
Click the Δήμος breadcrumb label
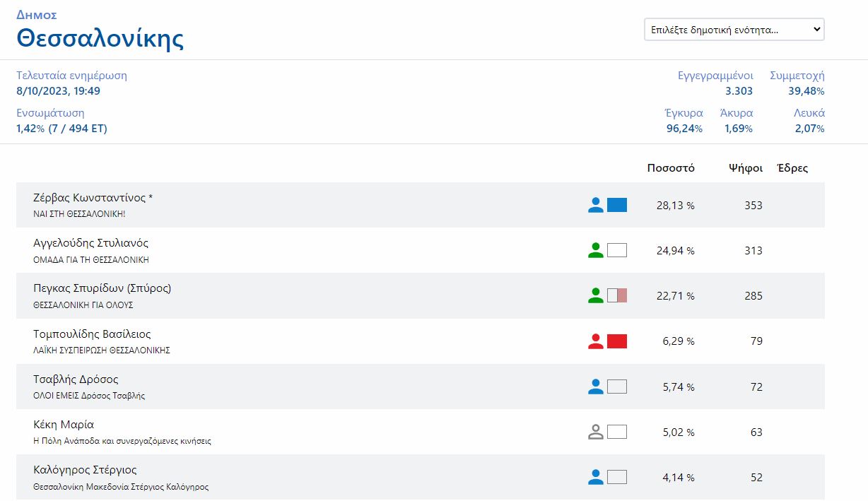pos(37,15)
